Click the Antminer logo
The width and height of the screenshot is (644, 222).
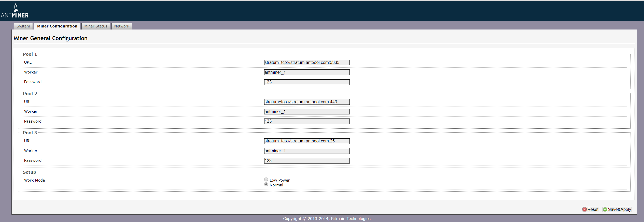pos(15,11)
